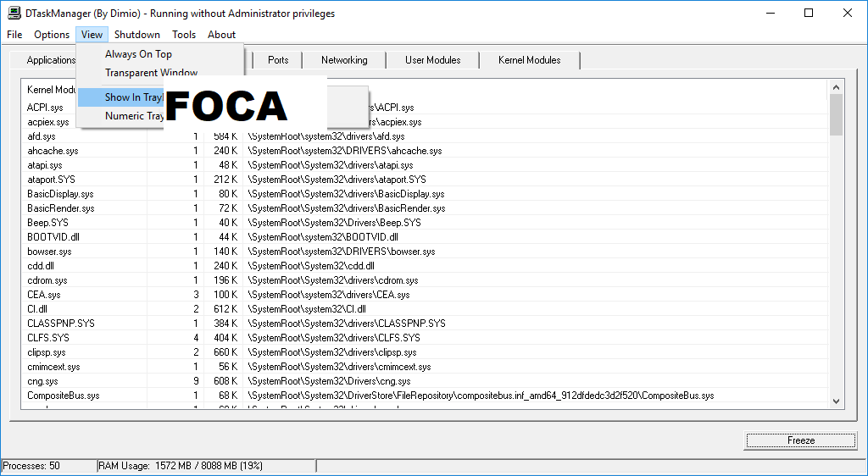Viewport: 868px width, 476px height.
Task: Maximize the DTaskManager window
Action: tap(808, 13)
